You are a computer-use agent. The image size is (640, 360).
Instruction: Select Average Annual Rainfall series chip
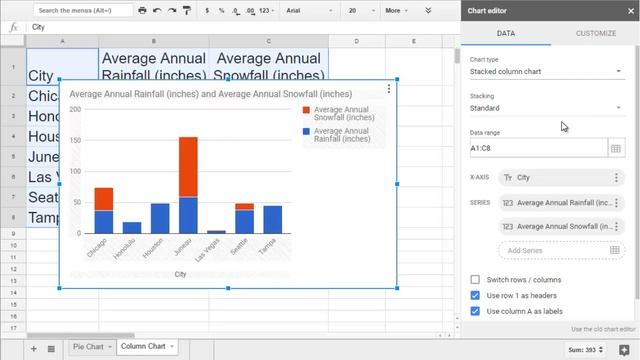coord(562,203)
